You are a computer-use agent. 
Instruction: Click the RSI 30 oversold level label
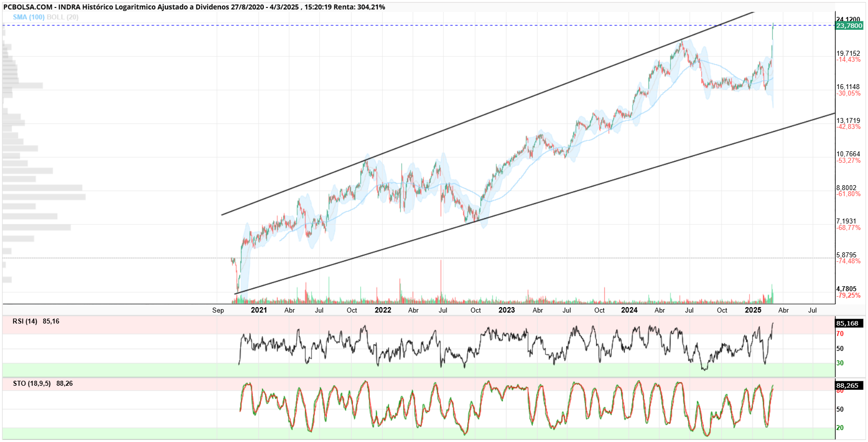click(840, 363)
